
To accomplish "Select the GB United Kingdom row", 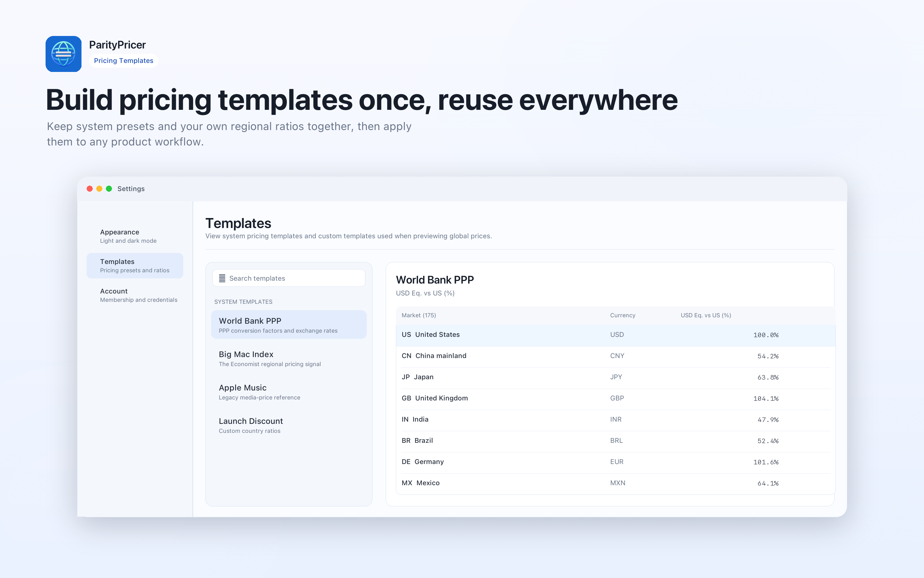I will tap(615, 399).
